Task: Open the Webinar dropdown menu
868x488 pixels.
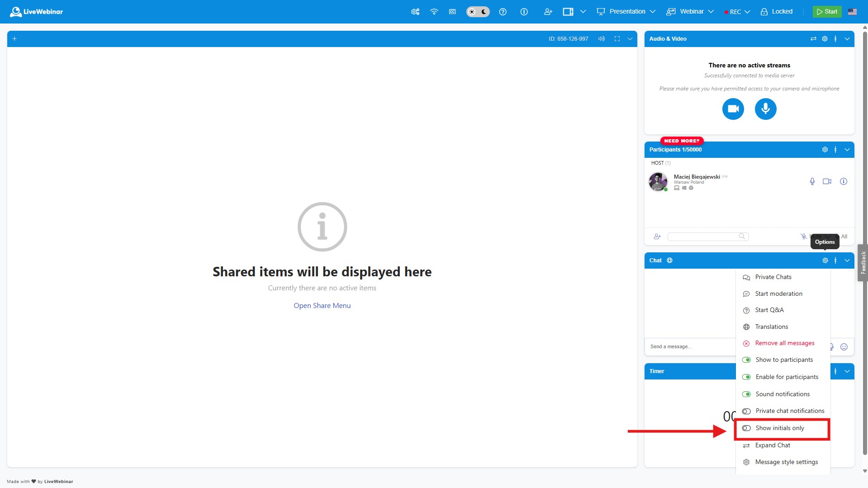Action: pyautogui.click(x=690, y=12)
